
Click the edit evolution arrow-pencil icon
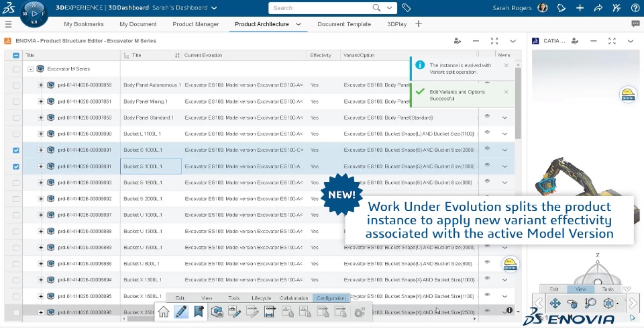(x=252, y=312)
